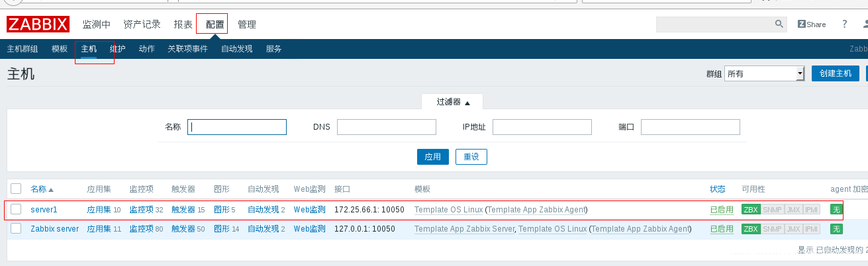Click 应用 filter button

[433, 157]
